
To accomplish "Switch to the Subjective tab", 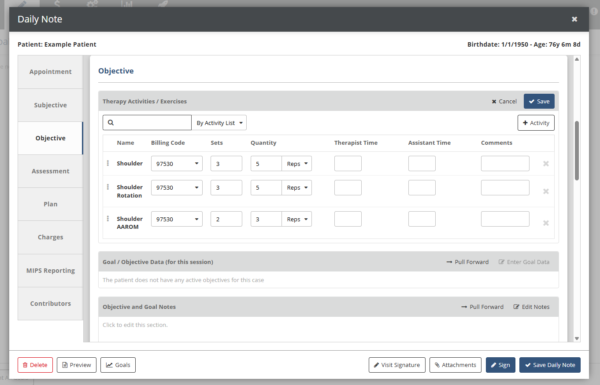I will [x=50, y=105].
